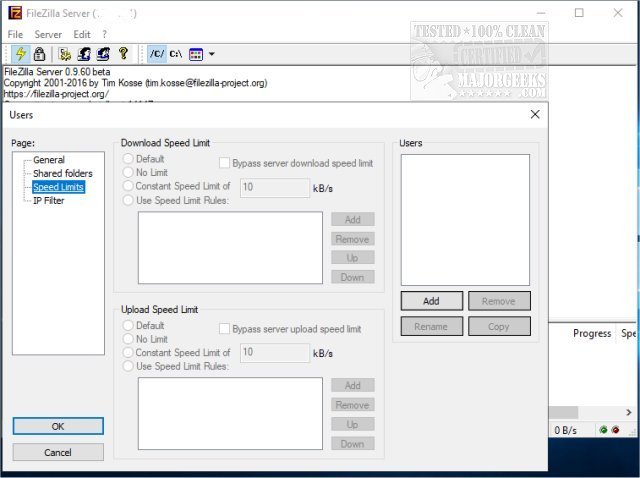
Task: Click the 0 B/s status bar entry
Action: [565, 430]
